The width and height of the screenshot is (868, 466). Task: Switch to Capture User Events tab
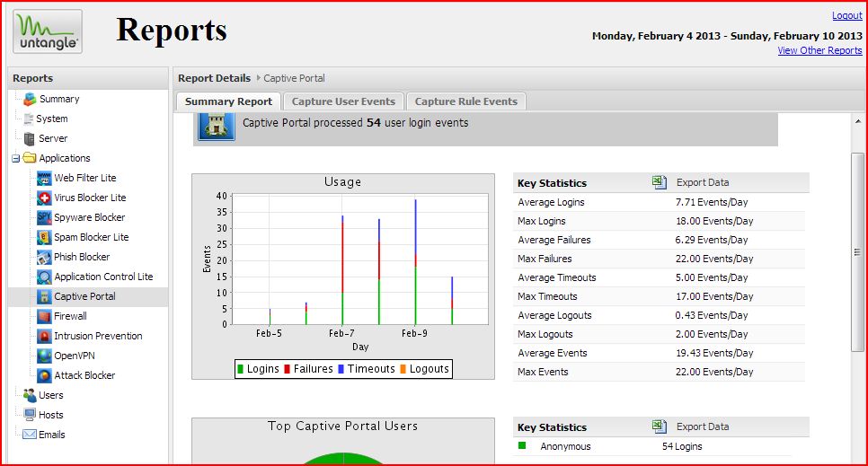point(343,101)
